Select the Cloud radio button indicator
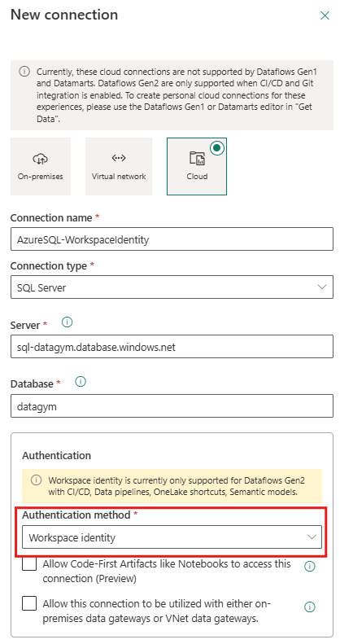Image resolution: width=340 pixels, height=644 pixels. (217, 148)
